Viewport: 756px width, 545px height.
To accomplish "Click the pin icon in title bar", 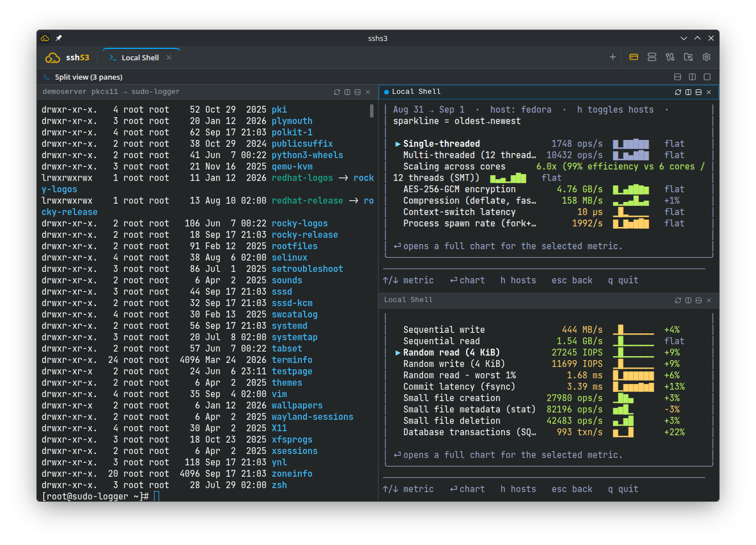I will click(59, 38).
